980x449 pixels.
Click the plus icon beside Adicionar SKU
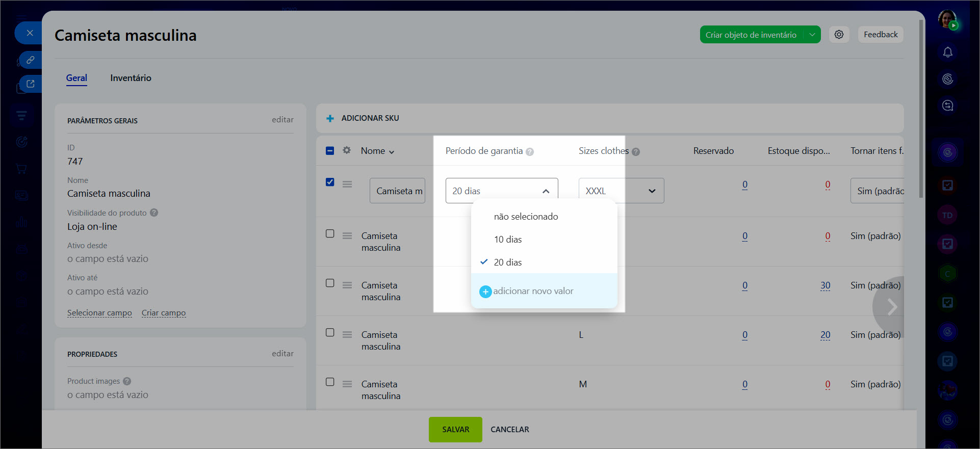[x=330, y=118]
